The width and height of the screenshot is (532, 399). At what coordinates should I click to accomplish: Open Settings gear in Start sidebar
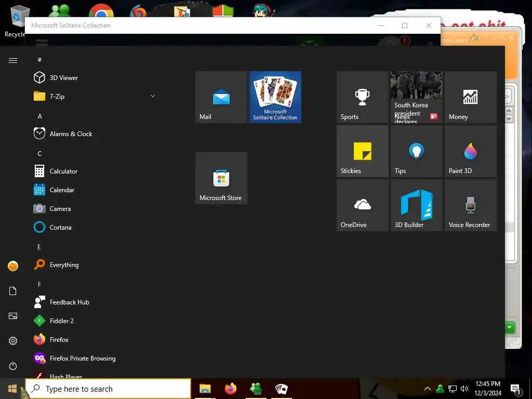point(13,341)
